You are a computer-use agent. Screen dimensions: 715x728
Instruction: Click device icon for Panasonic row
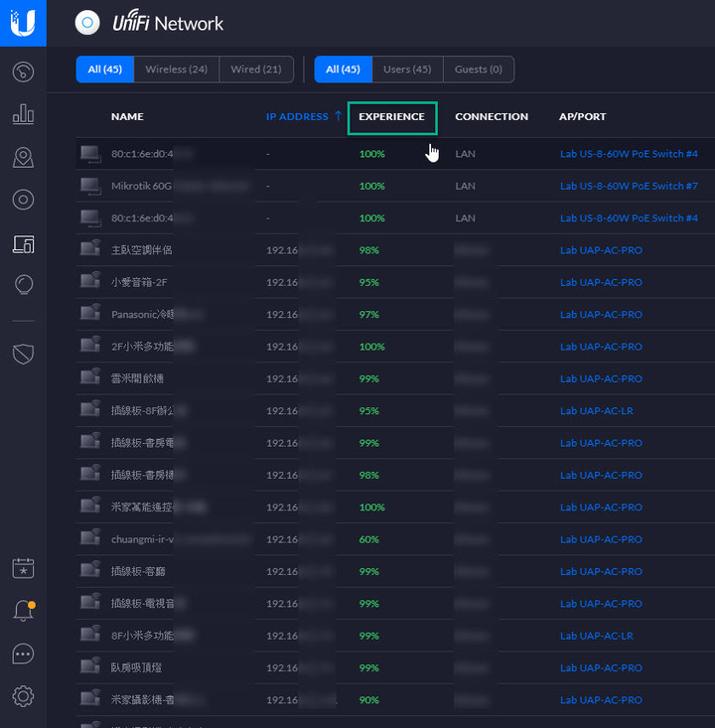90,314
